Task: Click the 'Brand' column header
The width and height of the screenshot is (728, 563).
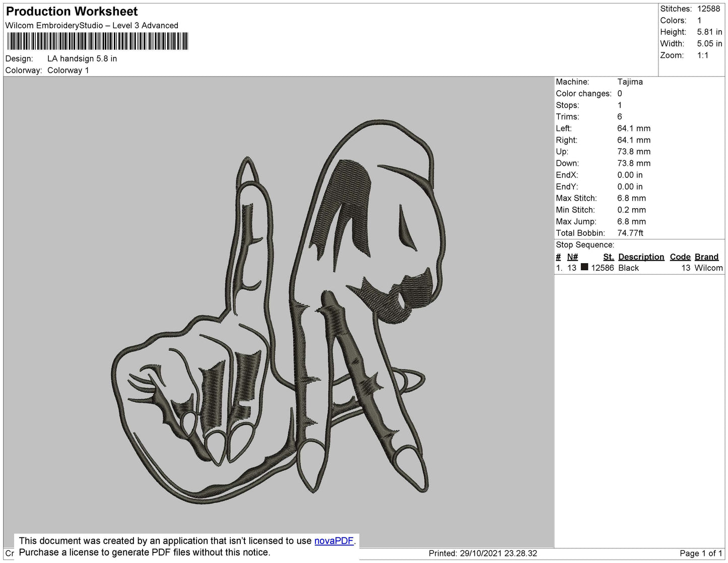Action: (x=706, y=257)
